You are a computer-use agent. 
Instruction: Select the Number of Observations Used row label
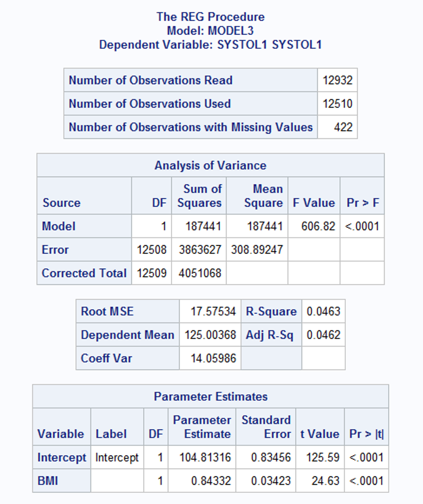click(150, 104)
